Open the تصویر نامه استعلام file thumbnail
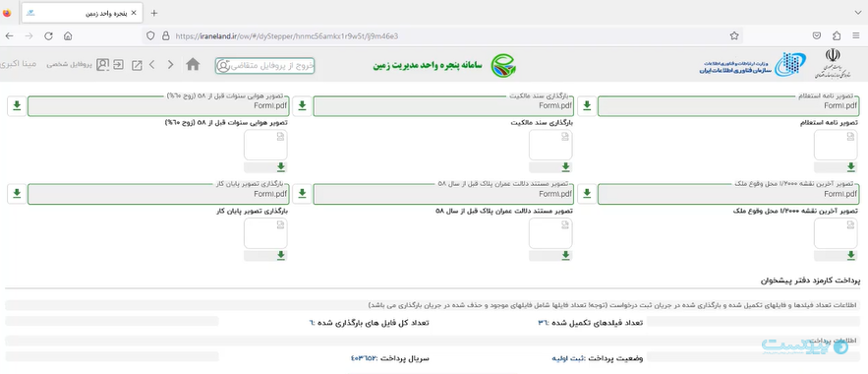 (x=836, y=145)
